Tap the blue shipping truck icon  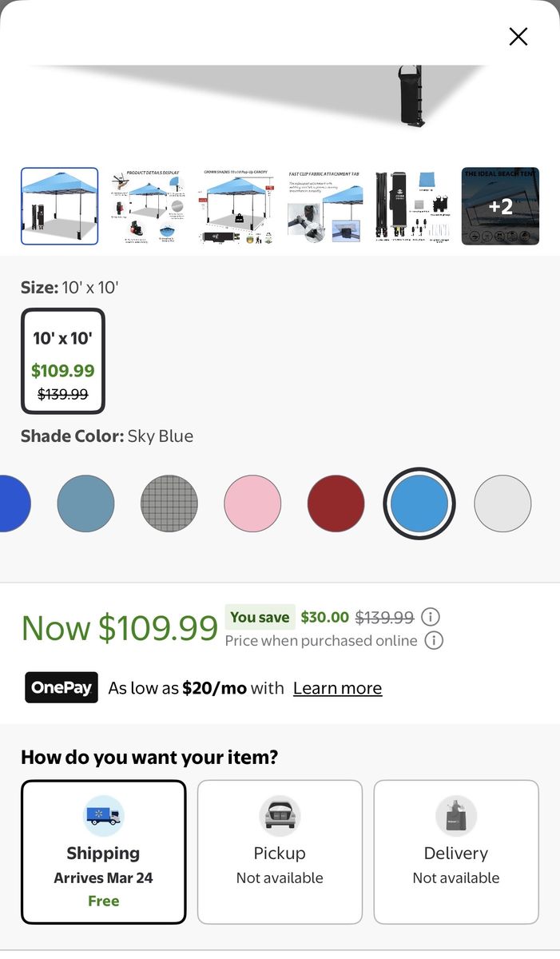pyautogui.click(x=104, y=816)
